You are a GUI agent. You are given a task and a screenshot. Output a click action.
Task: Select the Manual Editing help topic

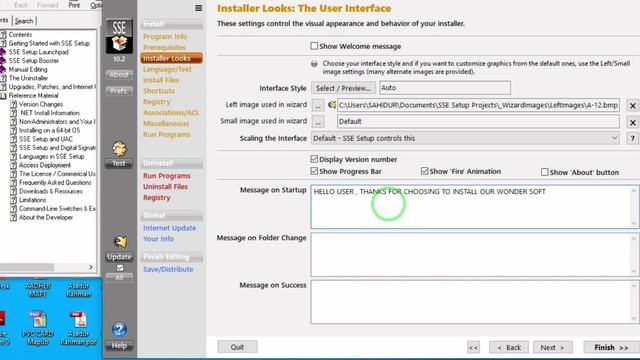coord(28,69)
